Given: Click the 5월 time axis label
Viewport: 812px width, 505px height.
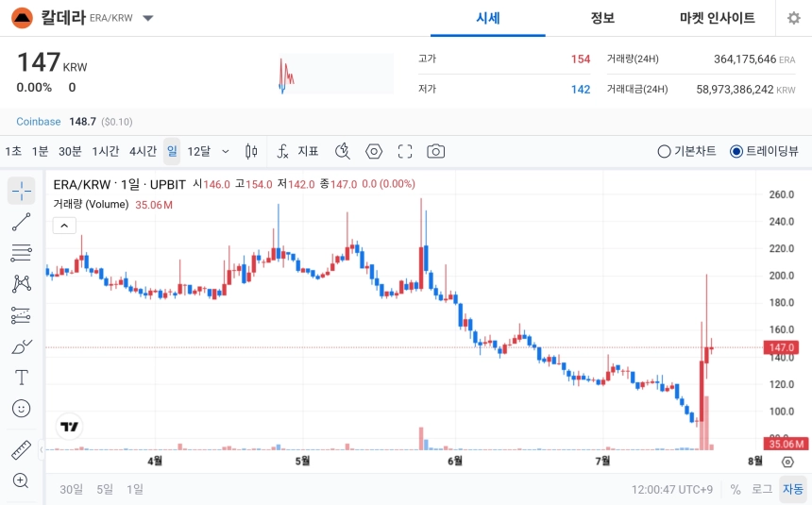Looking at the screenshot, I should pyautogui.click(x=302, y=461).
